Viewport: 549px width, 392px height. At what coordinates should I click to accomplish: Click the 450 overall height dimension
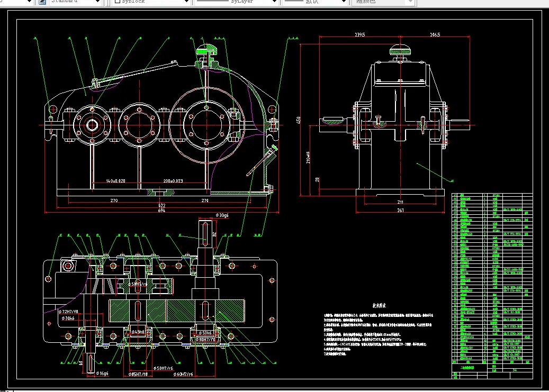(x=299, y=121)
